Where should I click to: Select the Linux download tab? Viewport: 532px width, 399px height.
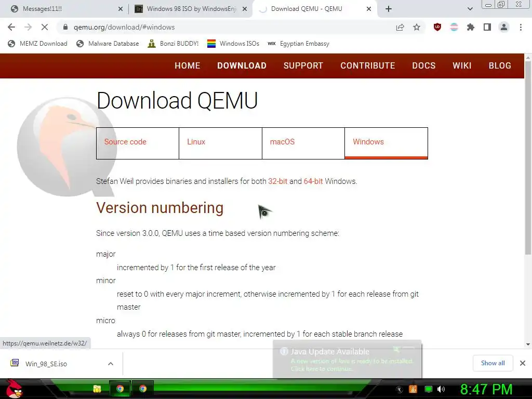coord(220,143)
